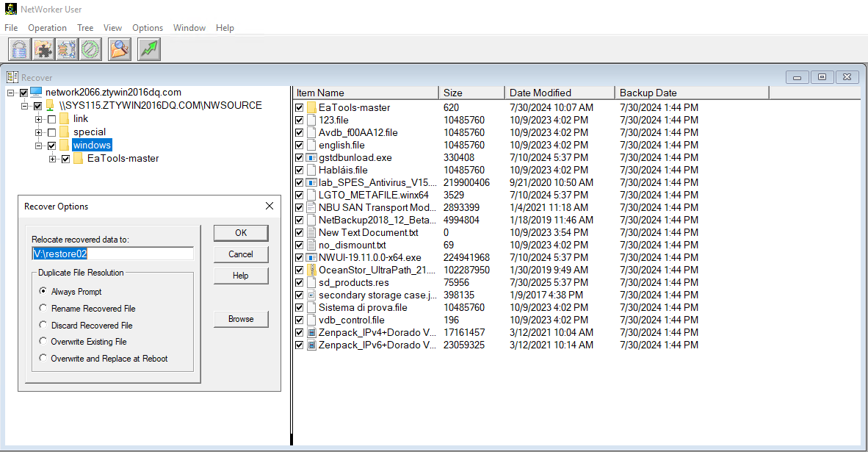Click the video icon of Zenpack_IPv6+Dorado

click(x=311, y=345)
